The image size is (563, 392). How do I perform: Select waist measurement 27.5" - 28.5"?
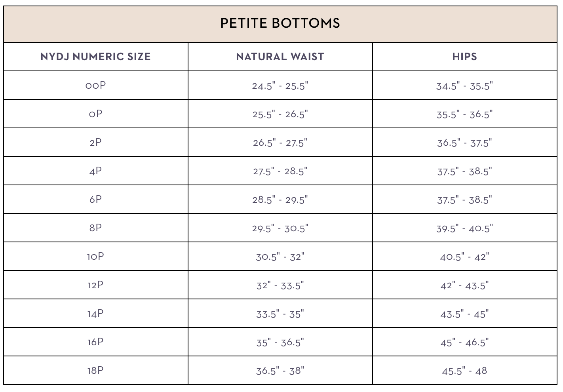(x=280, y=171)
